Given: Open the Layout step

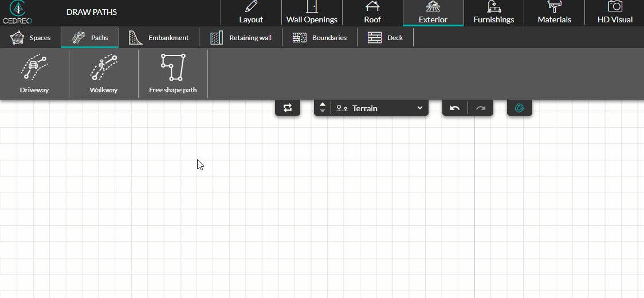Looking at the screenshot, I should click(251, 13).
